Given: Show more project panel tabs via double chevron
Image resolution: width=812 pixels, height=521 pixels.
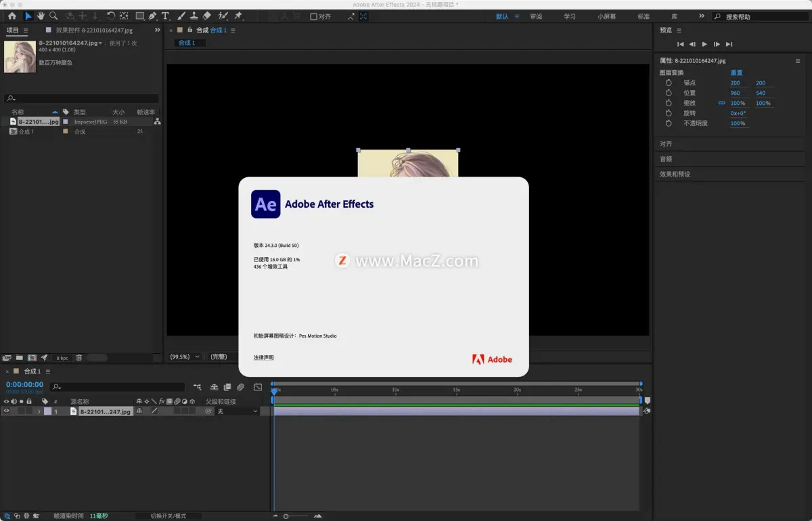Looking at the screenshot, I should point(158,30).
